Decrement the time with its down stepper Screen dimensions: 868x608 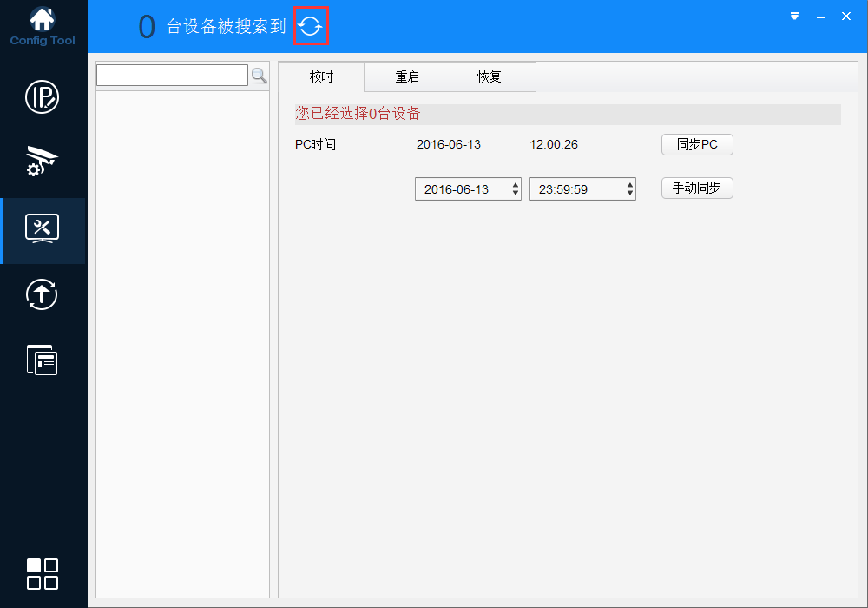628,193
